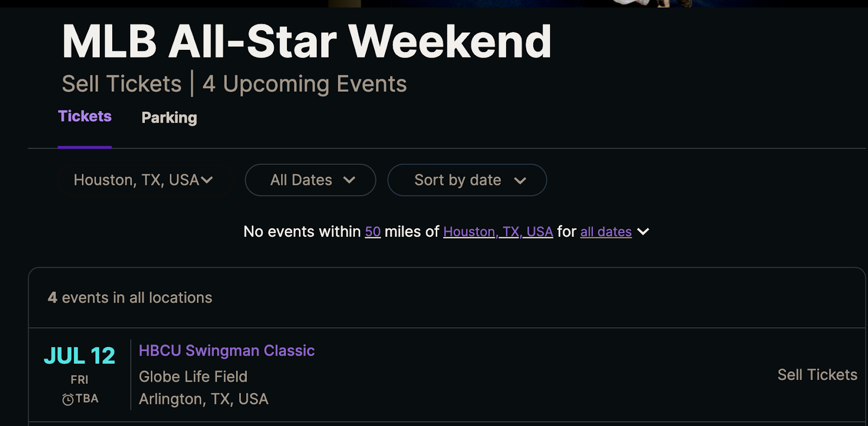868x426 pixels.
Task: Click the chevron inside All Dates filter
Action: tap(350, 180)
